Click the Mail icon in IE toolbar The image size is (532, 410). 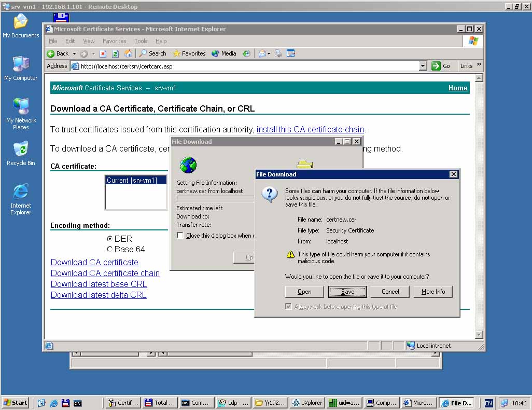point(262,53)
